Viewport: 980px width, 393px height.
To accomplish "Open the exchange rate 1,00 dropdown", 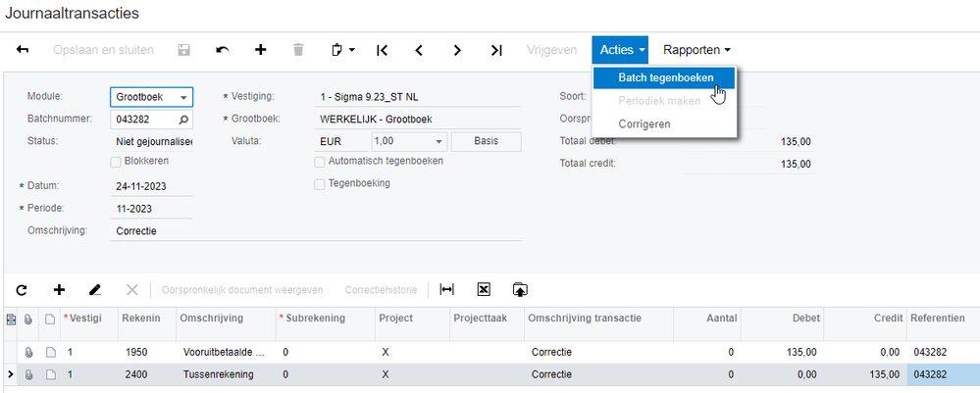I will (438, 142).
